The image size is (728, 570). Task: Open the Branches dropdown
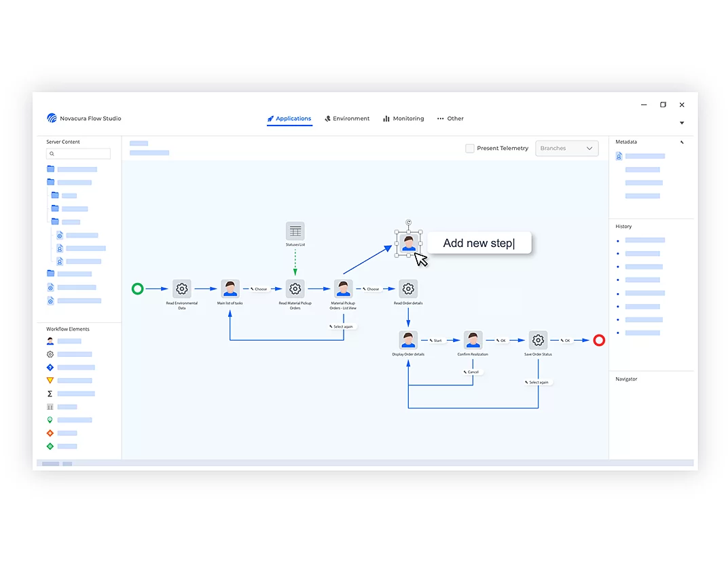pos(566,148)
